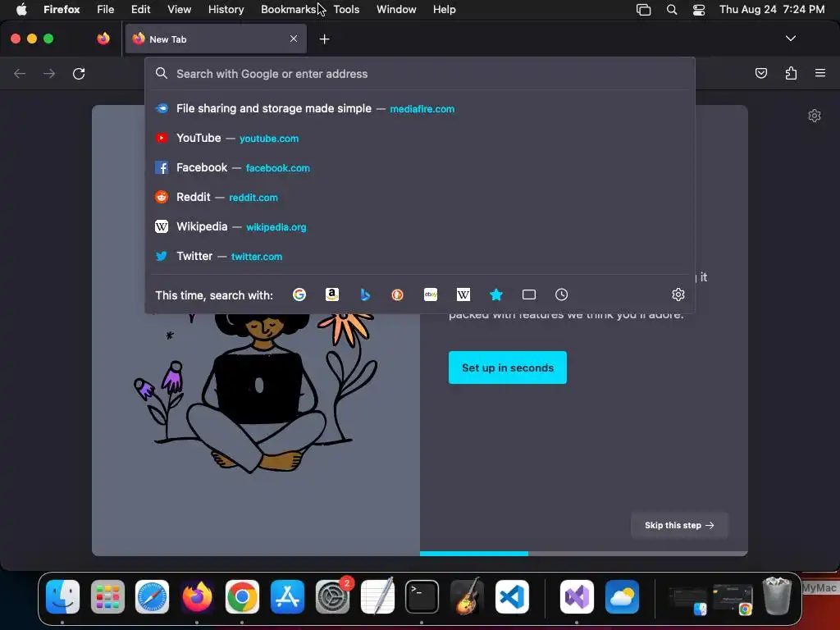Open macOS Spotlight search
The image size is (840, 630).
tap(671, 9)
